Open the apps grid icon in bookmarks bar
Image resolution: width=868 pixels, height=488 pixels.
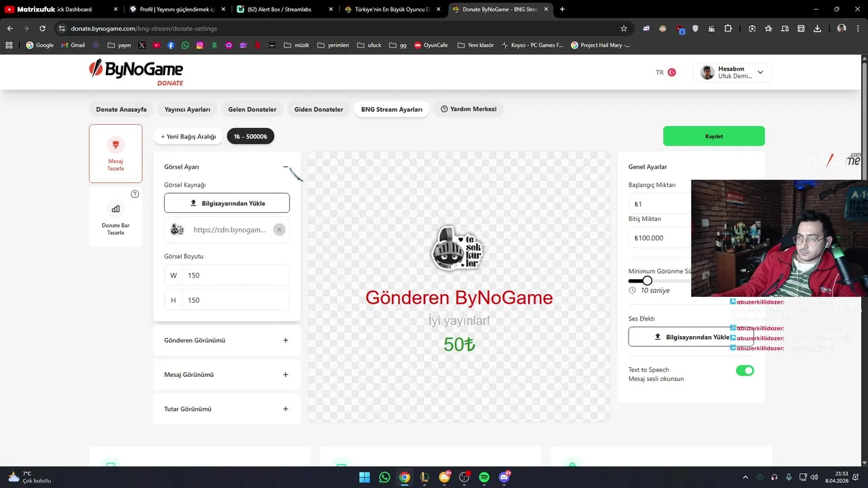(x=9, y=45)
